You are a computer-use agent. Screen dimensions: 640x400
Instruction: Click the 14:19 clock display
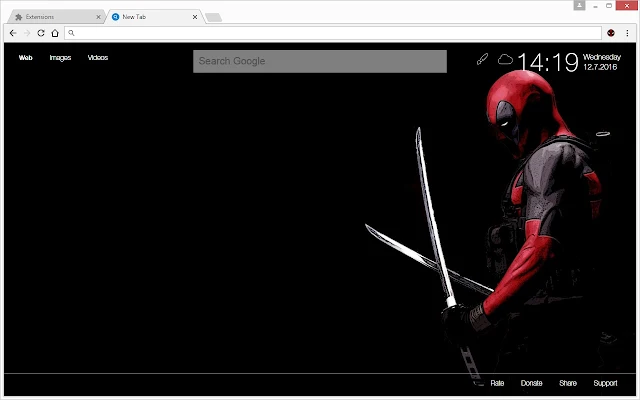click(548, 62)
